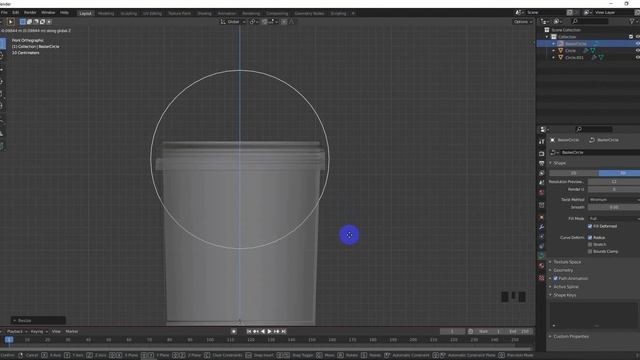640x360 pixels.
Task: Expand the BezierCircle outliner entry
Action: [554, 44]
